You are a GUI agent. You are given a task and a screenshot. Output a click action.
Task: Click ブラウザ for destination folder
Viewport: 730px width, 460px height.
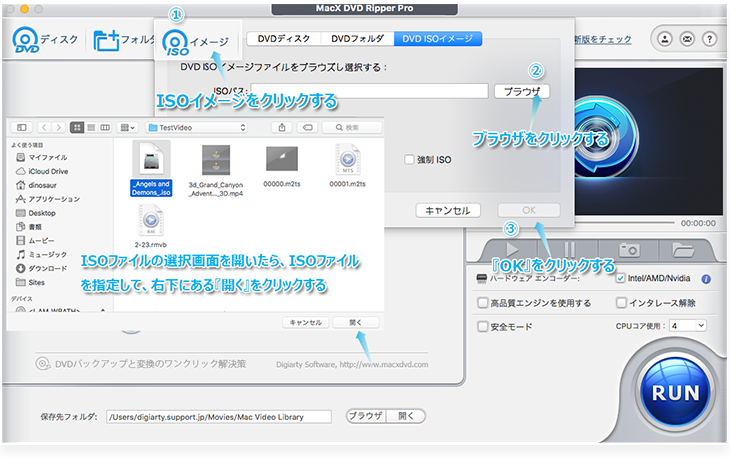click(x=366, y=416)
